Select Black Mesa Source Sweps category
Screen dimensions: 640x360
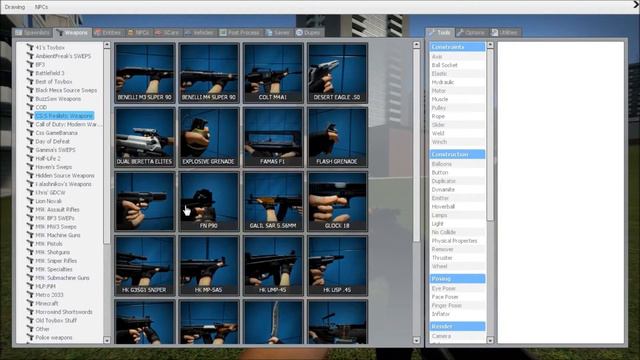tap(66, 90)
